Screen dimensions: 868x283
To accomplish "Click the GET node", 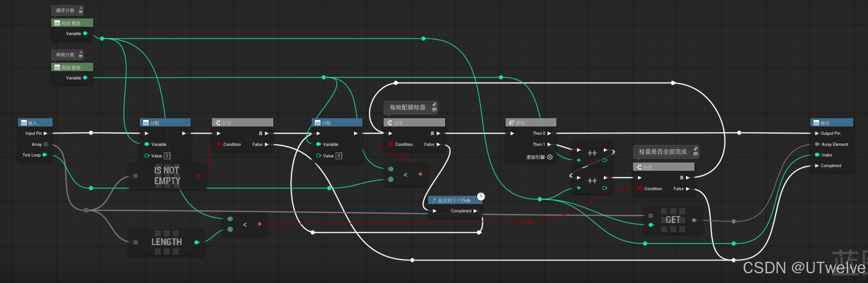I will pos(673,220).
